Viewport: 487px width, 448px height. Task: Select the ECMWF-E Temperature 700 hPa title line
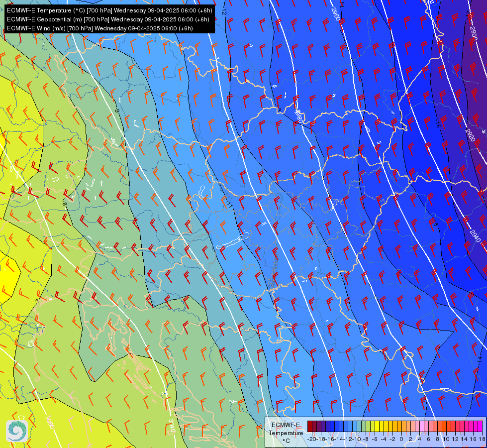pos(109,10)
